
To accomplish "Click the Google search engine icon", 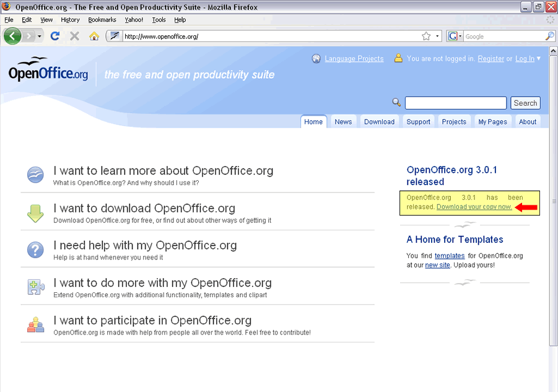I will pos(453,36).
